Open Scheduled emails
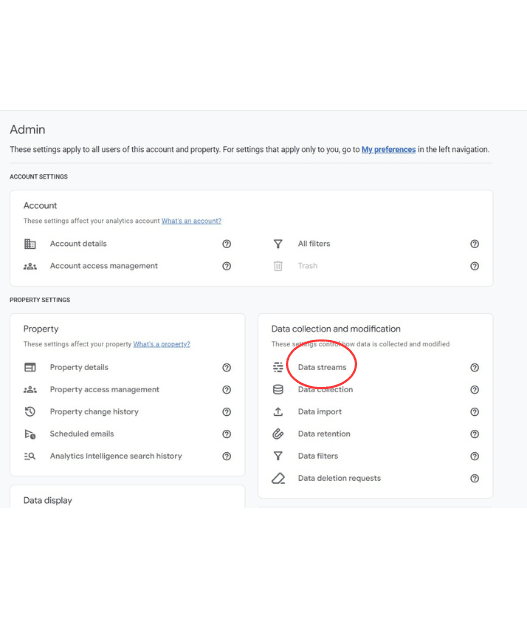The image size is (527, 617). 82,434
